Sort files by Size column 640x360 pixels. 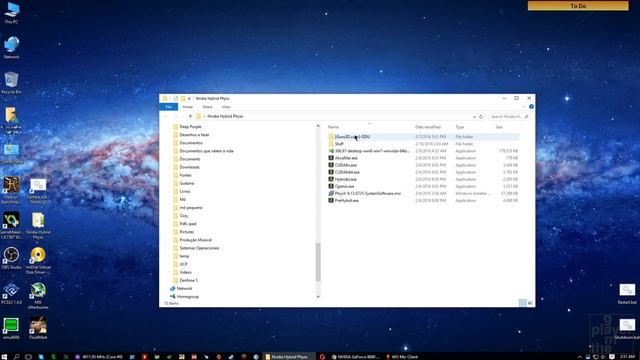click(499, 127)
